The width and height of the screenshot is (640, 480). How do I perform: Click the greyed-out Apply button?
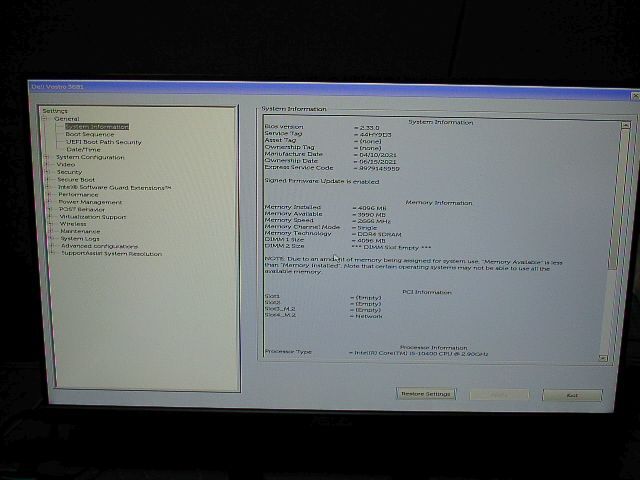[x=499, y=395]
